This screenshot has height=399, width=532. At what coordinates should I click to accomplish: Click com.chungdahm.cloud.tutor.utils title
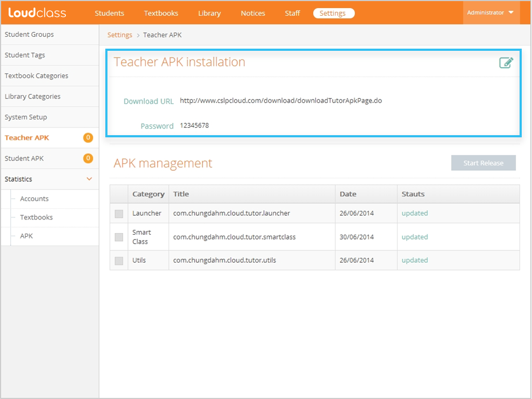point(225,260)
